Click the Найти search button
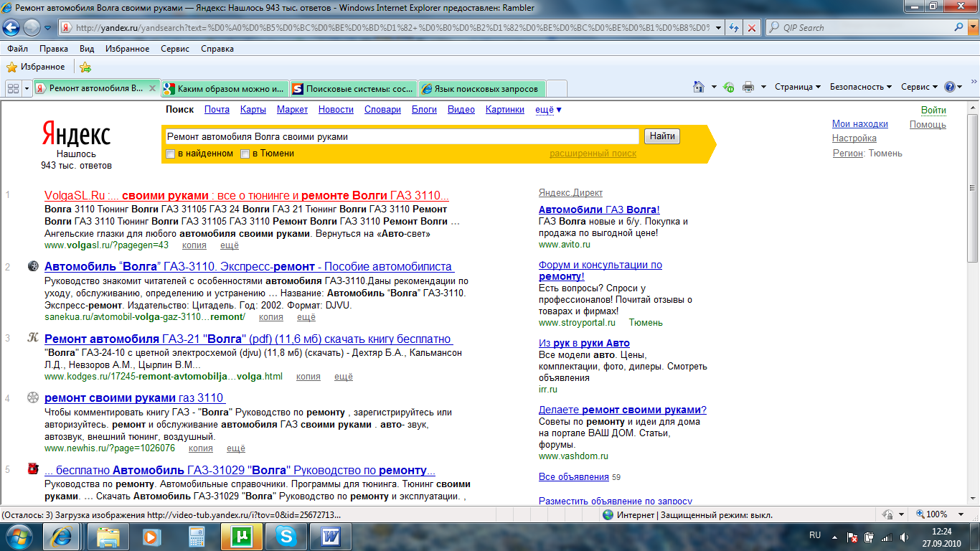This screenshot has width=980, height=551. tap(661, 136)
